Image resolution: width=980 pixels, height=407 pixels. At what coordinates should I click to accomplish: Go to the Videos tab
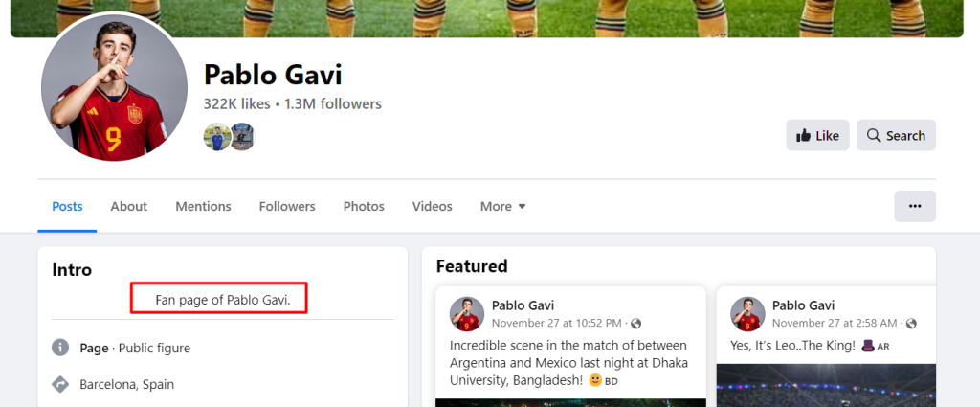(x=432, y=206)
